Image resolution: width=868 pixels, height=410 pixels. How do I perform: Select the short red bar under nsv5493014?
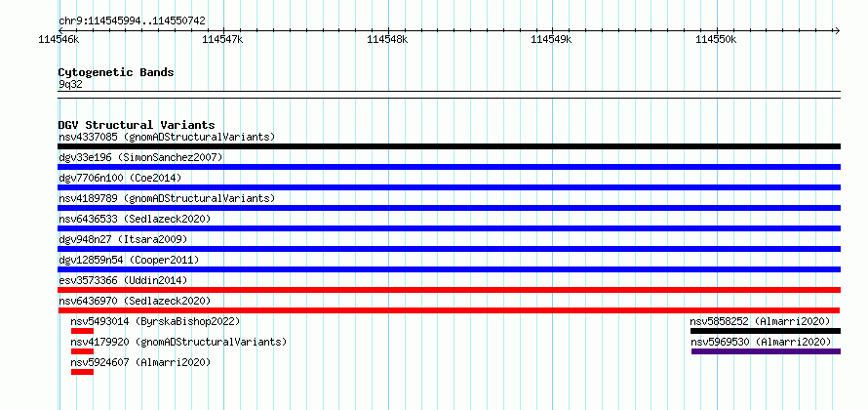coord(83,331)
